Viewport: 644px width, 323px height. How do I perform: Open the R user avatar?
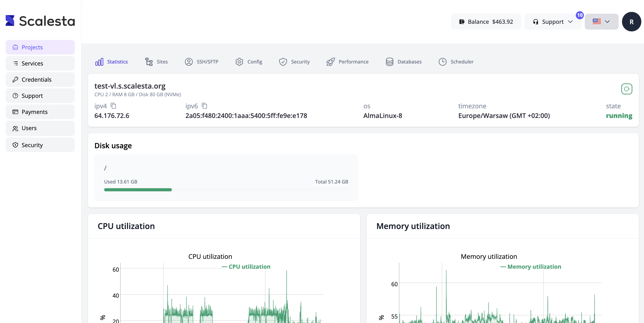pyautogui.click(x=631, y=22)
